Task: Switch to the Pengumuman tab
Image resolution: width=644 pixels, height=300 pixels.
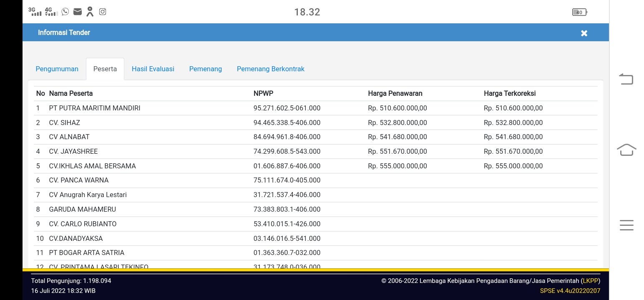Action: click(x=57, y=69)
